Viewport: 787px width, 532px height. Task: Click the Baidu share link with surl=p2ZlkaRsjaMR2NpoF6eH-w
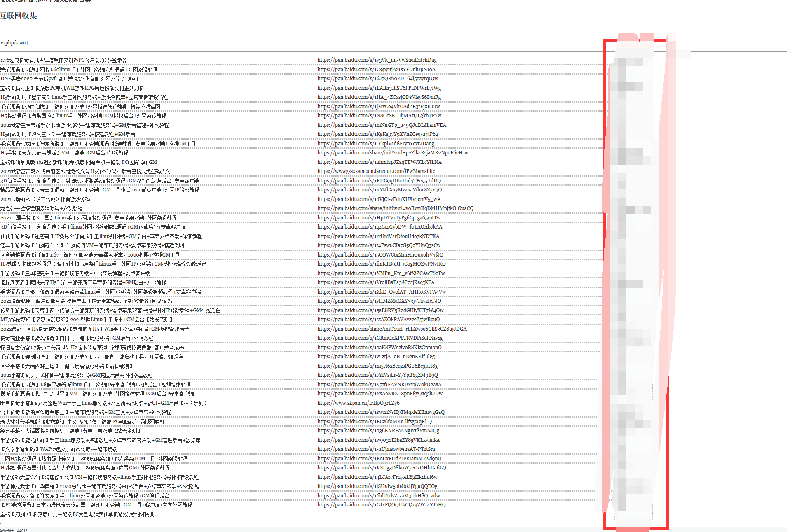[x=393, y=153]
